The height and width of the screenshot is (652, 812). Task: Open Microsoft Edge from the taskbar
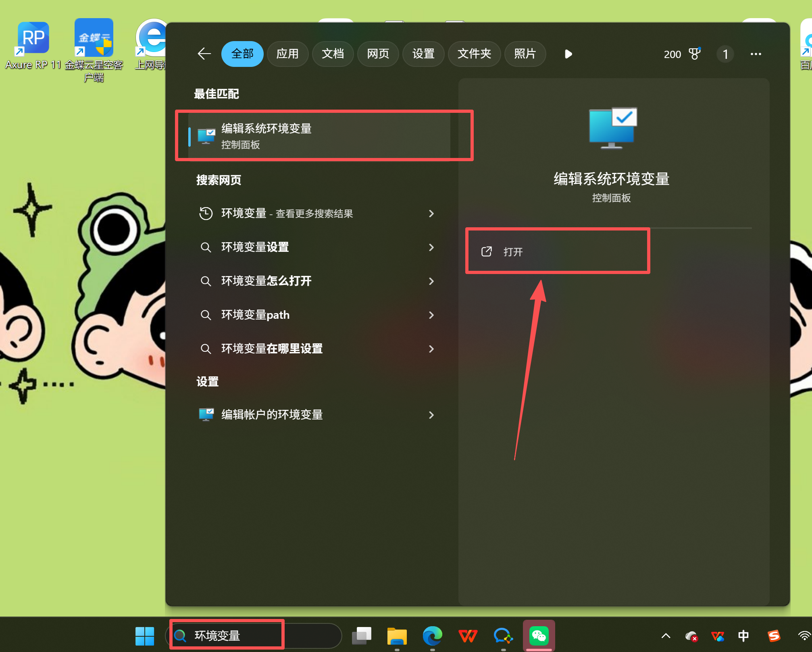click(x=432, y=635)
